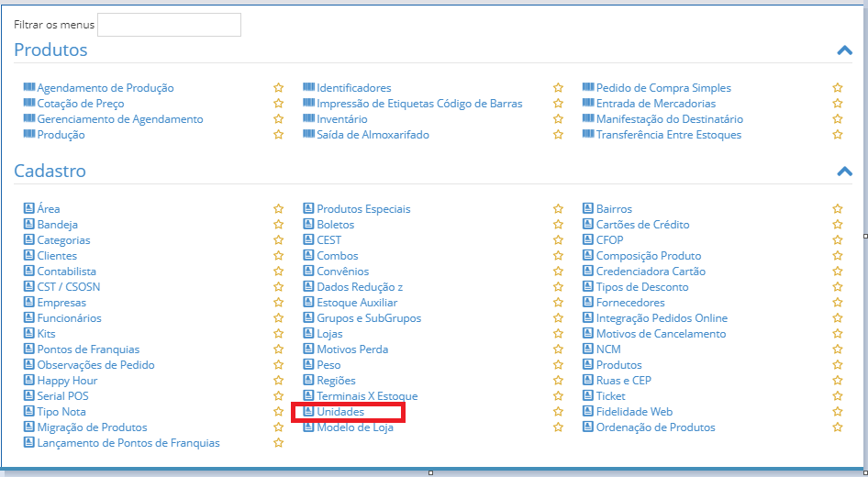The height and width of the screenshot is (477, 868).
Task: Click the register icon beside Boletos
Action: [309, 224]
